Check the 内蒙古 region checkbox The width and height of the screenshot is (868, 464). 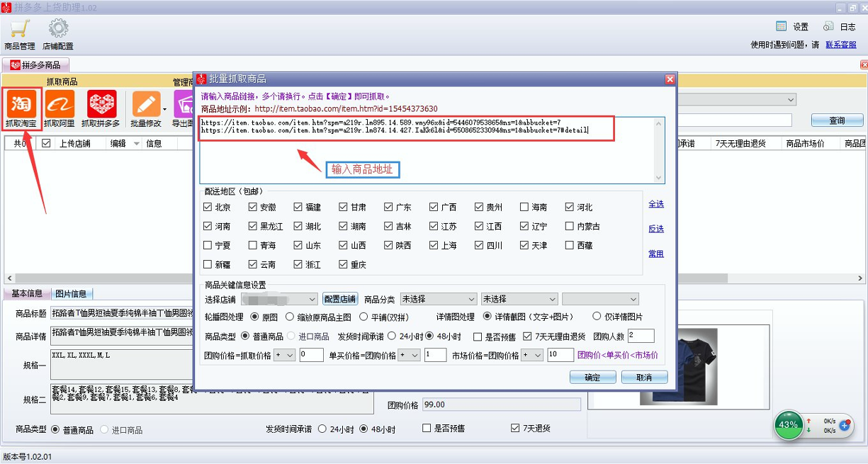coord(570,227)
